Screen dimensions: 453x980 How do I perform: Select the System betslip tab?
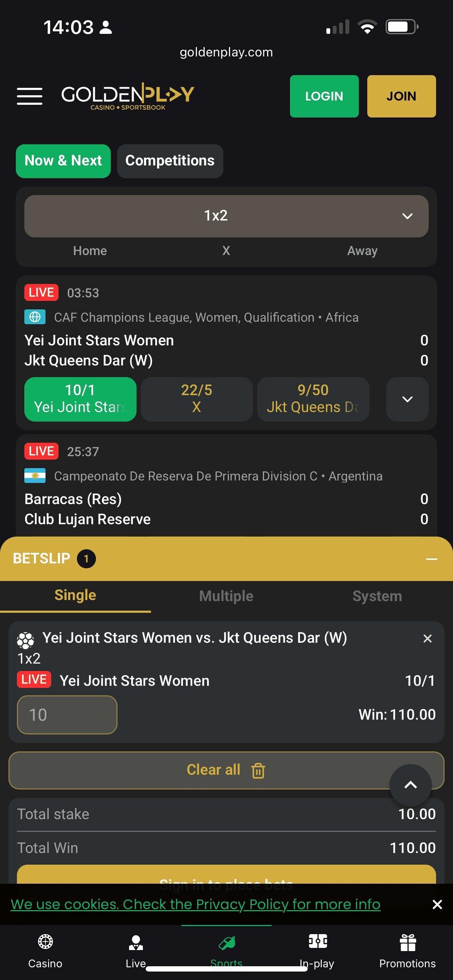pos(377,596)
